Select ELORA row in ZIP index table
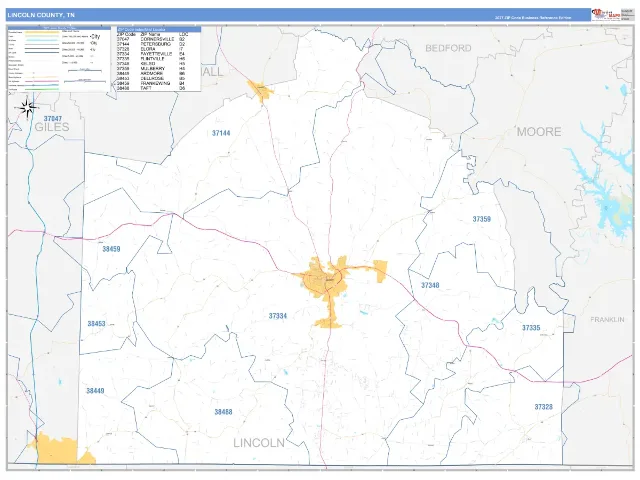Screen dimensions: 640x480 [151, 49]
